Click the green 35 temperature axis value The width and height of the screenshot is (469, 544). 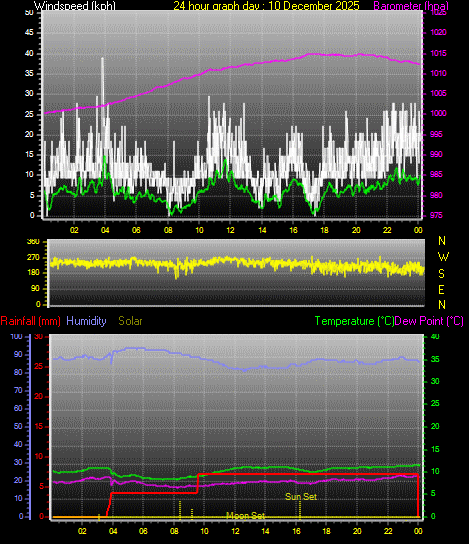pos(435,359)
